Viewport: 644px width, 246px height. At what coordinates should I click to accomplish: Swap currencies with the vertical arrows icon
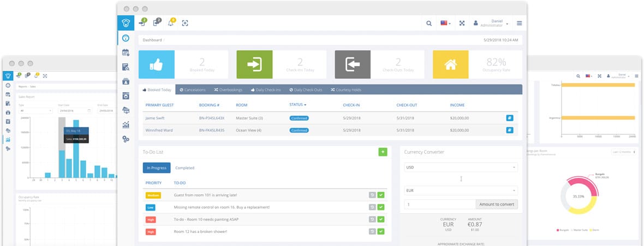coord(461,179)
